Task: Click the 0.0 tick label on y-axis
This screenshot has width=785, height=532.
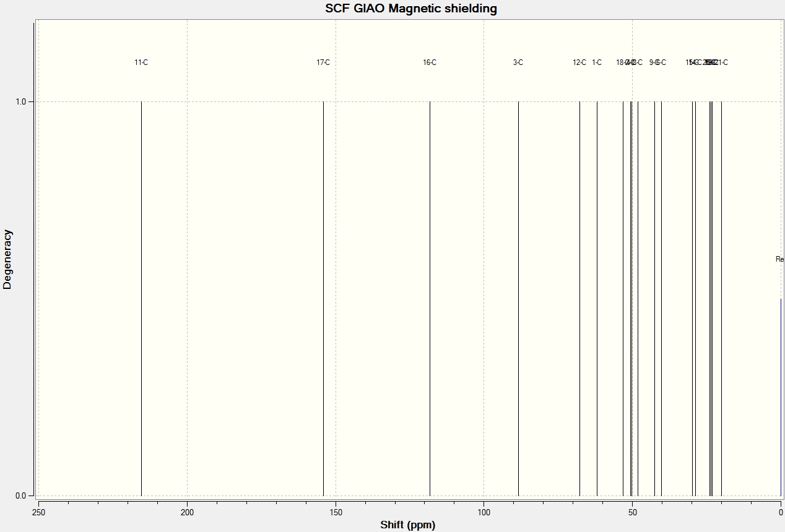Action: 20,496
